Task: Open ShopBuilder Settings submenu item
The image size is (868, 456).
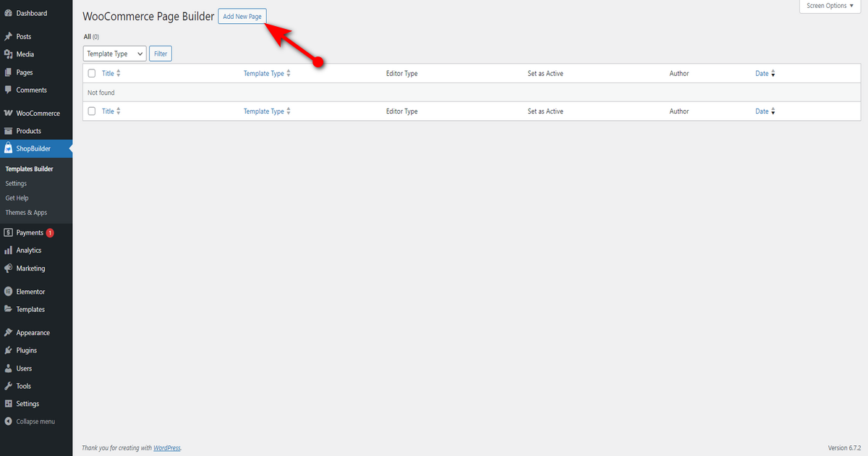Action: coord(16,183)
